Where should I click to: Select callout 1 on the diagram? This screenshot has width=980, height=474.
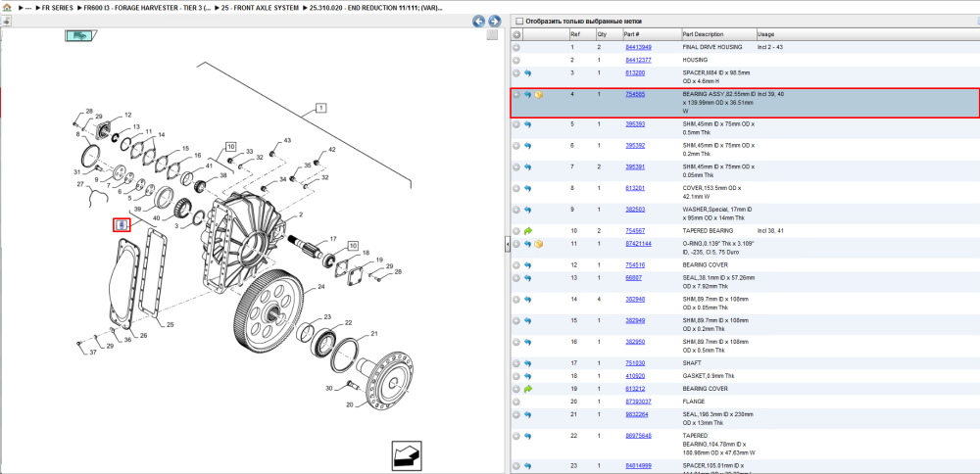[320, 108]
